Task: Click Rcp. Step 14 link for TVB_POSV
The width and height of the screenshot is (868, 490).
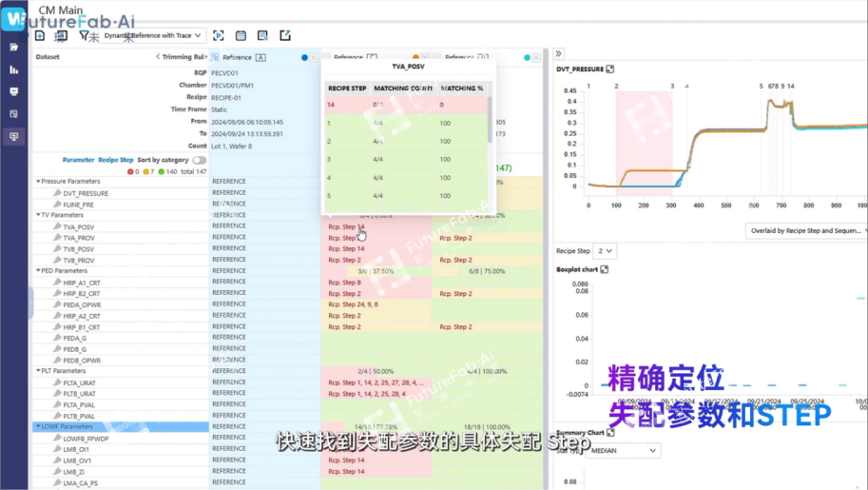Action: click(x=347, y=249)
